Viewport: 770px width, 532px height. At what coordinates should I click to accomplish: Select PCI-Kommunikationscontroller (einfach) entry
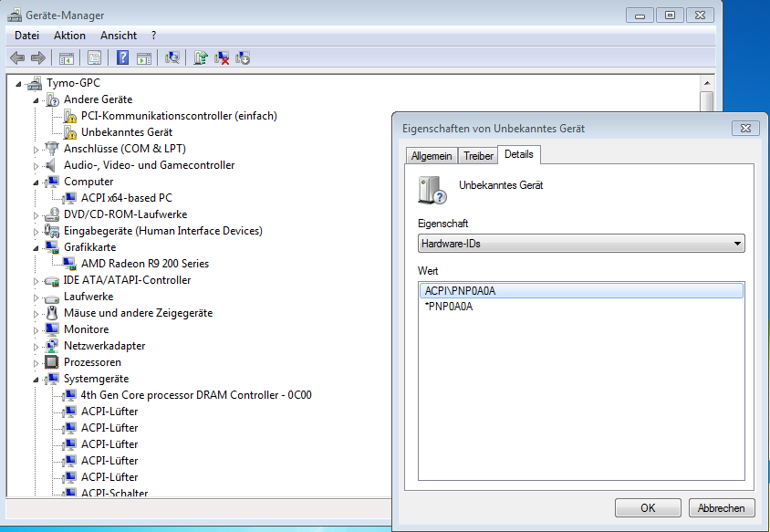tap(179, 116)
